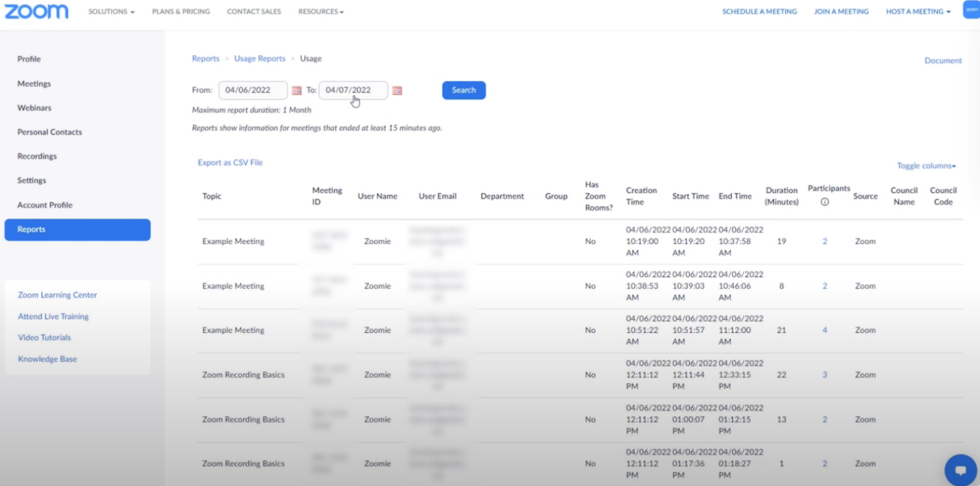Click Schedule a Meeting

pyautogui.click(x=759, y=11)
